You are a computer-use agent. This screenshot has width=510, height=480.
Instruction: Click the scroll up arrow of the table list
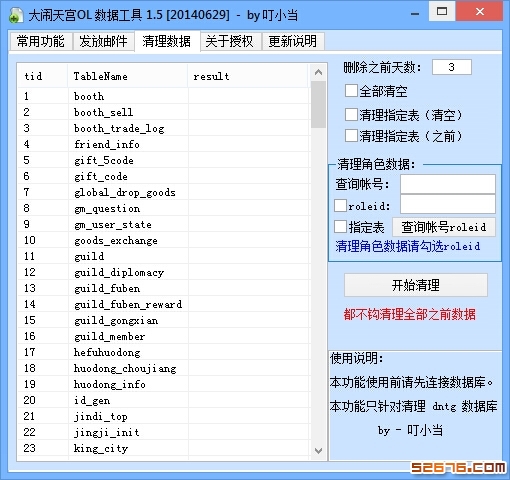pyautogui.click(x=318, y=72)
